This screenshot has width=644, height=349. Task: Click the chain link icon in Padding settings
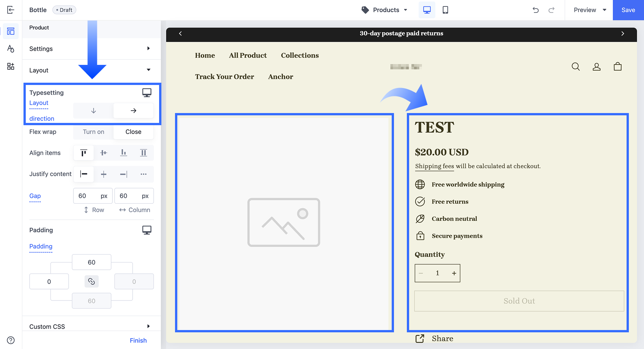(x=91, y=281)
